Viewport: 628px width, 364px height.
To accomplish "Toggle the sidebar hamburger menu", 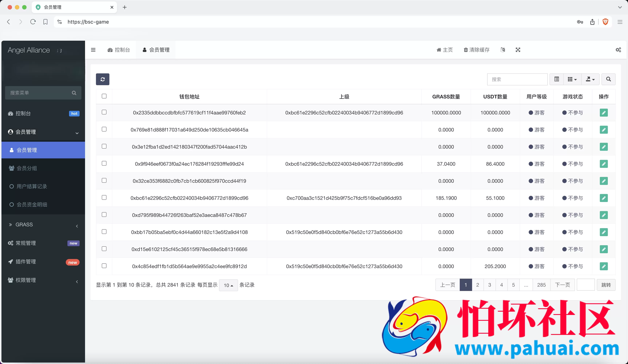I will (93, 50).
